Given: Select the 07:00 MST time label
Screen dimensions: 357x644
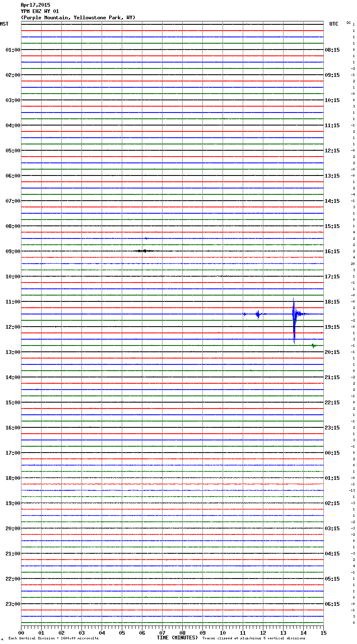Looking at the screenshot, I should click(13, 201).
